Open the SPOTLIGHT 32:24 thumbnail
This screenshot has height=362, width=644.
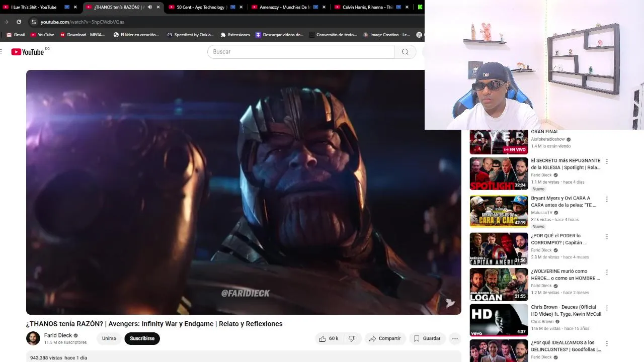click(x=499, y=174)
